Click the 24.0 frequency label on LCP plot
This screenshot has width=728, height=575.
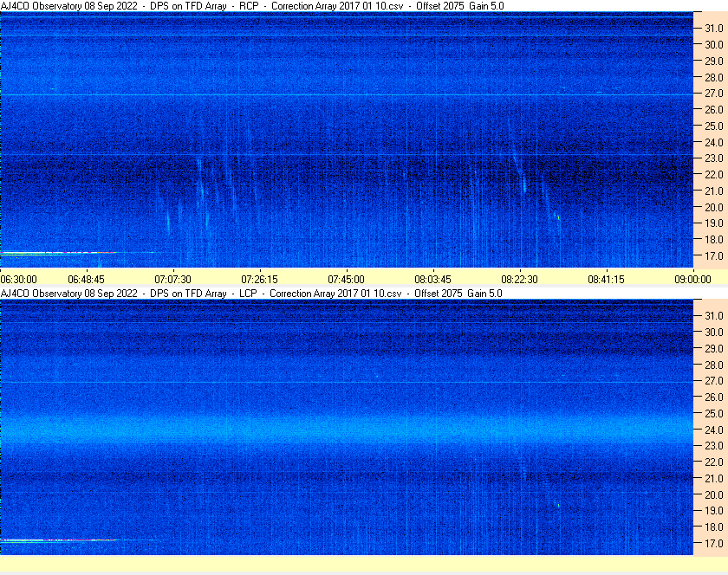pyautogui.click(x=714, y=430)
